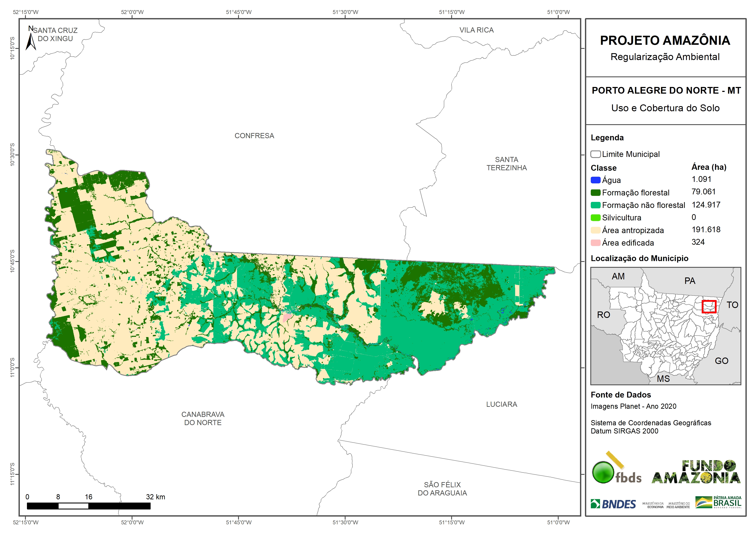Image resolution: width=756 pixels, height=534 pixels.
Task: Click the bright green Silvicultura swatch
Action: coord(595,217)
